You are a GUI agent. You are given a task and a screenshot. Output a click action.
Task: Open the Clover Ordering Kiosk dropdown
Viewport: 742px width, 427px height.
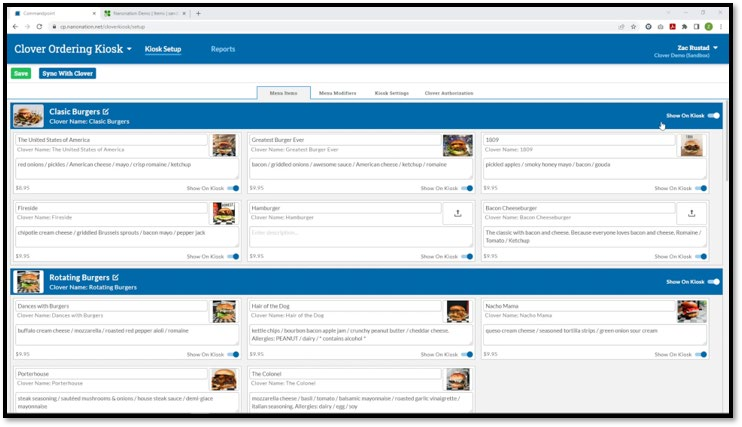pos(73,49)
